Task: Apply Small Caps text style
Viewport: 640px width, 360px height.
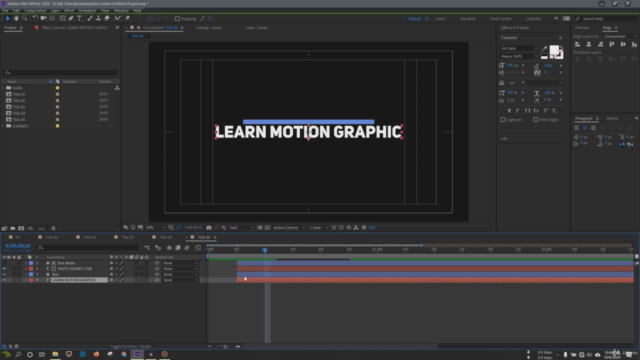Action: point(536,111)
